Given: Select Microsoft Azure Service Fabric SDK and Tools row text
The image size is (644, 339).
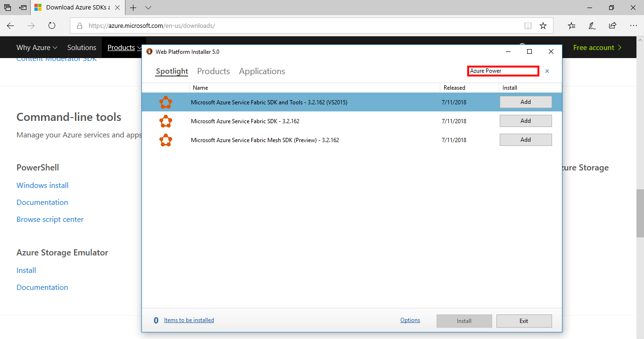Looking at the screenshot, I should pyautogui.click(x=269, y=102).
